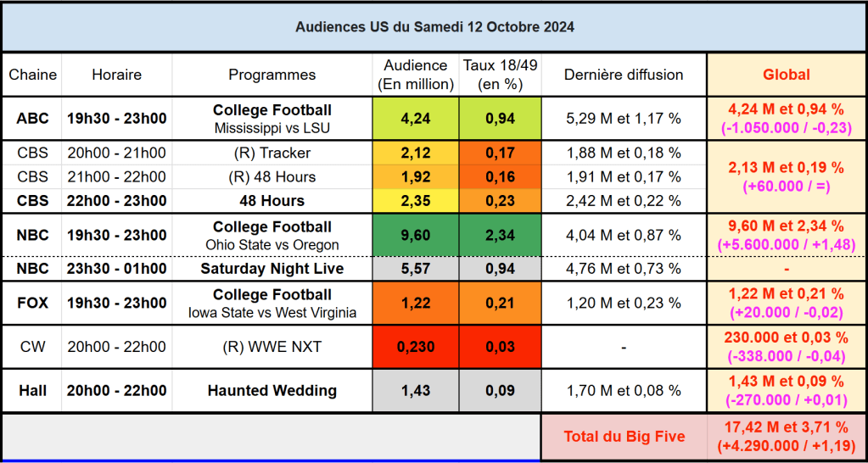Click the "Programmes" column header
This screenshot has width=868, height=463.
(x=272, y=75)
